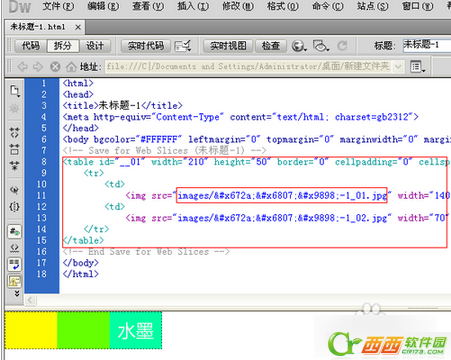This screenshot has width=451, height=360.
Task: Open the 修改(M) menu
Action: (x=238, y=6)
